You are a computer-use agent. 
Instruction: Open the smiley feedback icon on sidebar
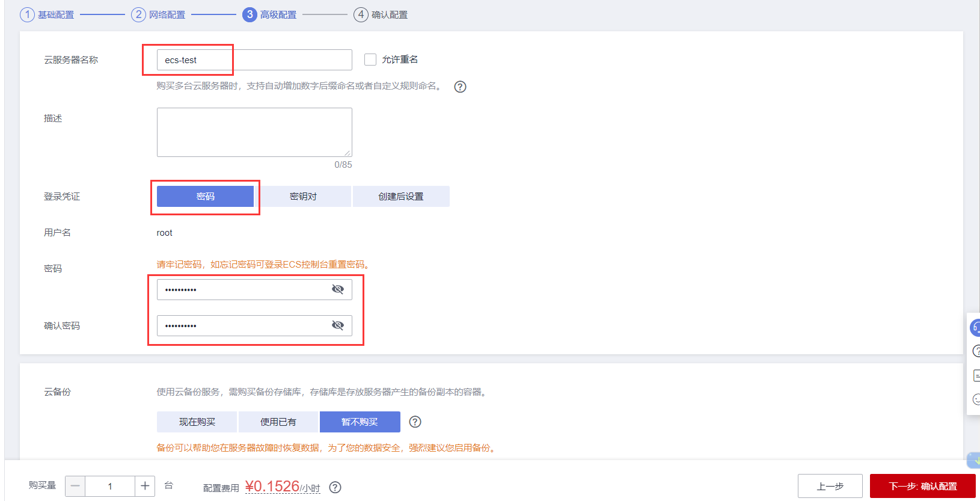[x=976, y=399]
